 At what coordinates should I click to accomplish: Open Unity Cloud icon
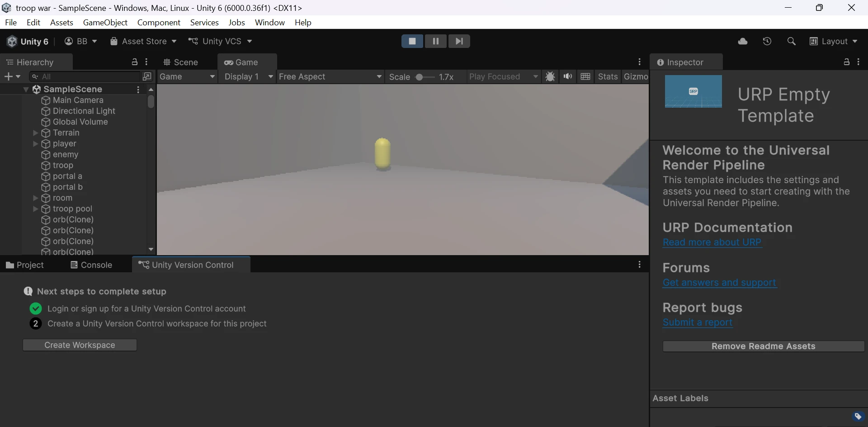743,41
